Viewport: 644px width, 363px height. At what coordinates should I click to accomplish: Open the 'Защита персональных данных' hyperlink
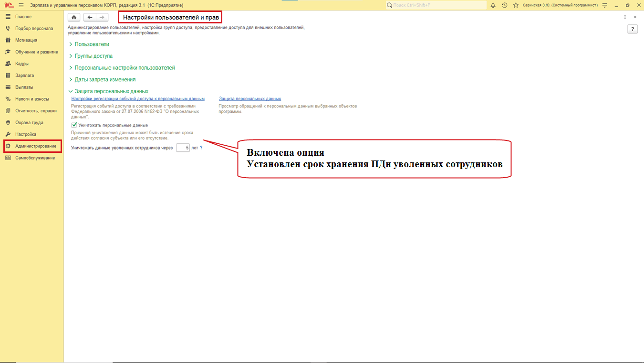coord(249,99)
